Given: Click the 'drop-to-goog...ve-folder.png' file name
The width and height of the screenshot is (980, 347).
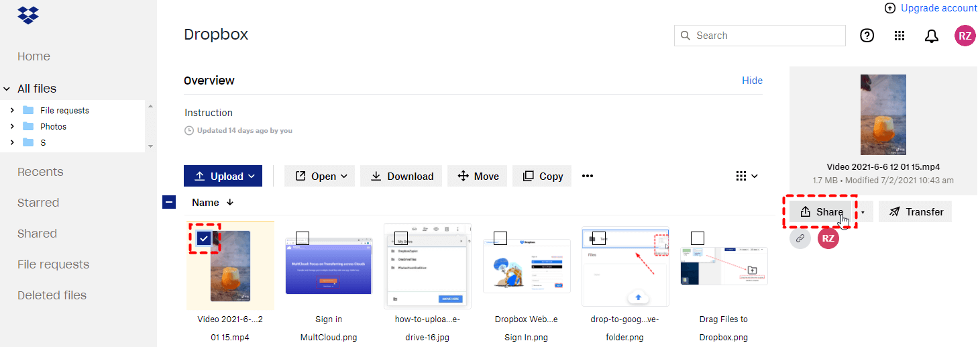Looking at the screenshot, I should tap(624, 328).
